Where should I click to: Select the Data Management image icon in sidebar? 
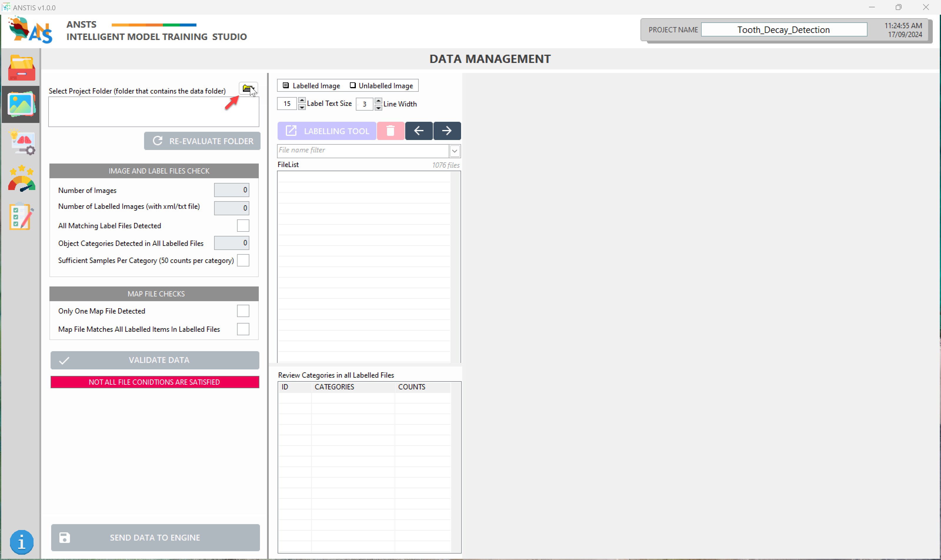click(x=21, y=104)
